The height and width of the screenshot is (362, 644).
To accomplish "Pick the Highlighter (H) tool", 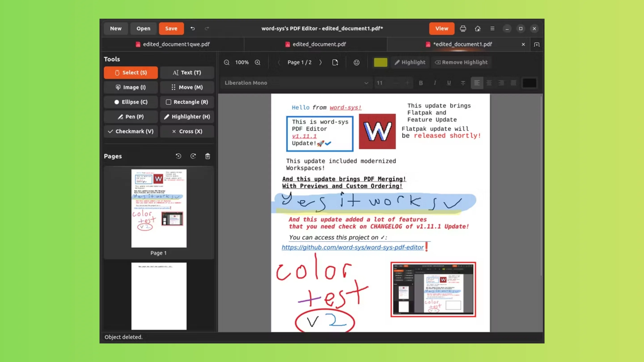I will point(187,117).
